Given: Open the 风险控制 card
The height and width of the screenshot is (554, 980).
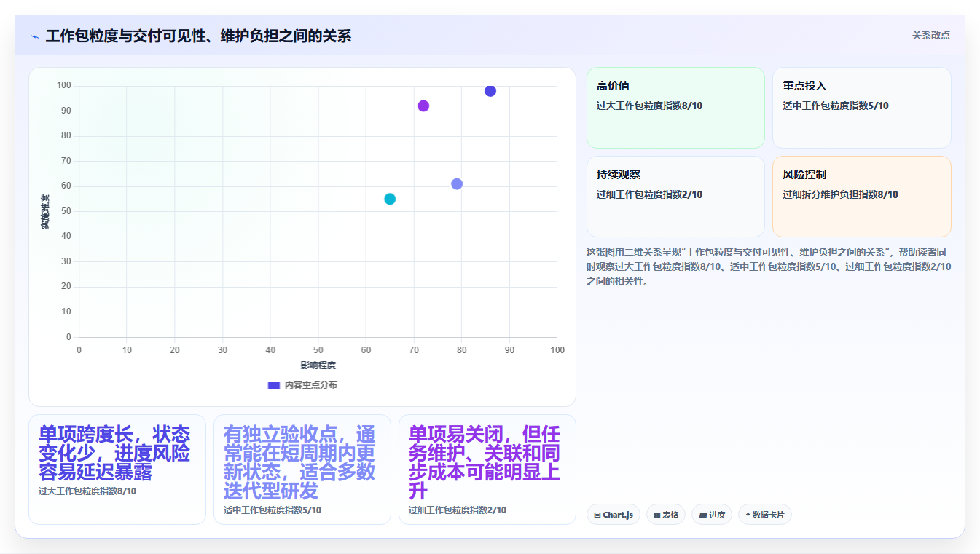Looking at the screenshot, I should pyautogui.click(x=862, y=197).
